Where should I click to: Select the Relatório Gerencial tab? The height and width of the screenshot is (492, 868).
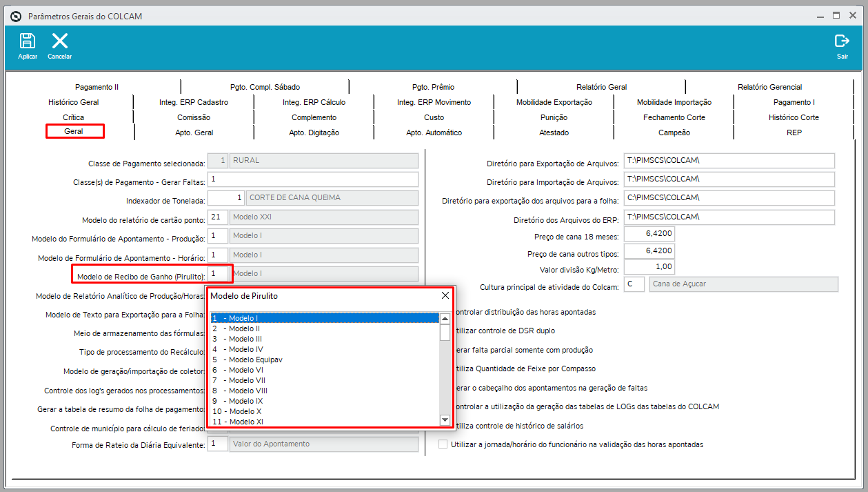(769, 87)
